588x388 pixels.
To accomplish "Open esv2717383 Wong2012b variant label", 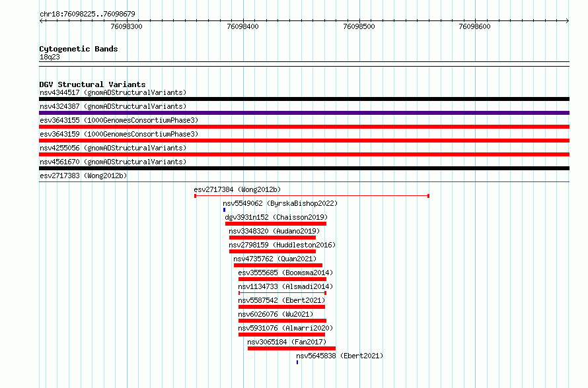I will pyautogui.click(x=83, y=176).
